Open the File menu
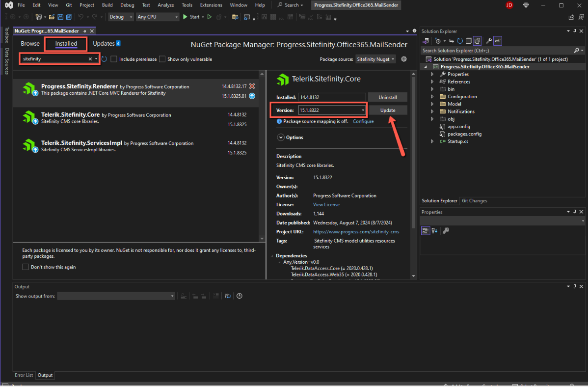 click(22, 5)
